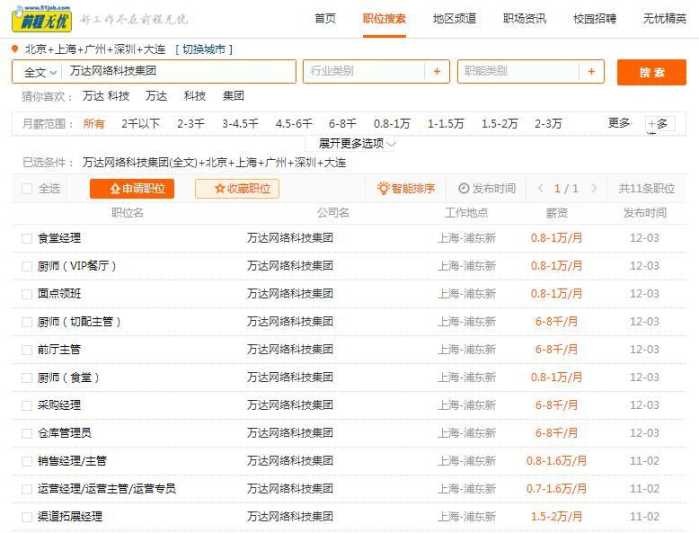Click suggested keyword 集团
Image resolution: width=699 pixels, height=533 pixels.
point(233,96)
